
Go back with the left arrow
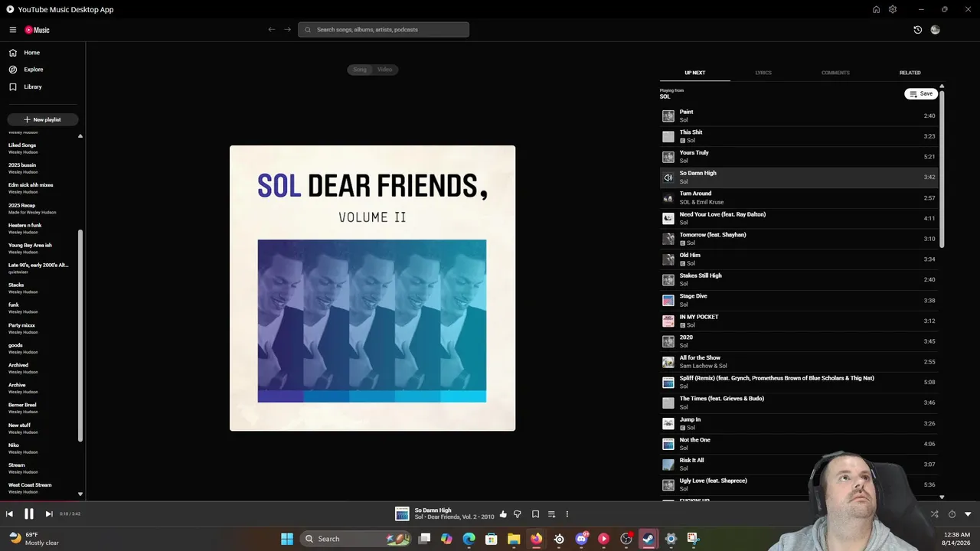pyautogui.click(x=271, y=30)
